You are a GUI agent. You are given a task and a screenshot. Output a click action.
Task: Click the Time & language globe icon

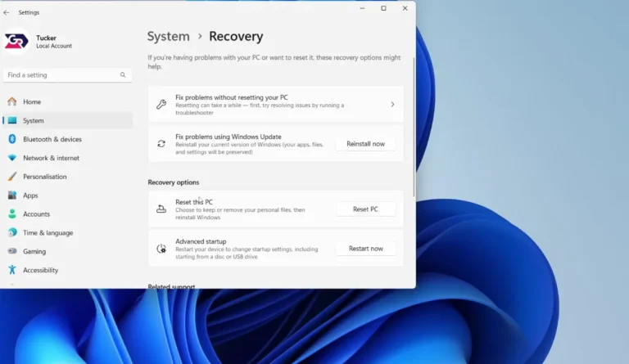pos(12,232)
